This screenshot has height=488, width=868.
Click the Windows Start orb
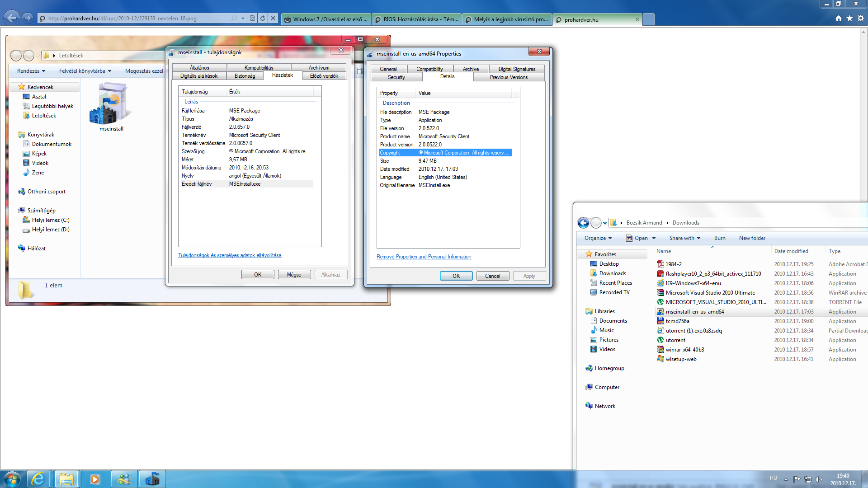click(x=12, y=479)
